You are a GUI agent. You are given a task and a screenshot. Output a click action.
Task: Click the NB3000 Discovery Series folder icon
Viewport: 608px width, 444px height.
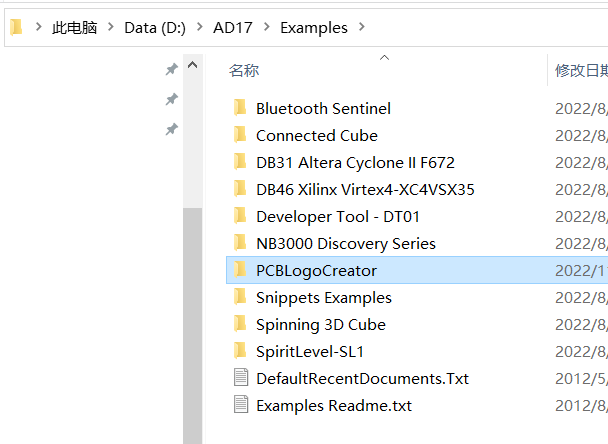click(240, 243)
